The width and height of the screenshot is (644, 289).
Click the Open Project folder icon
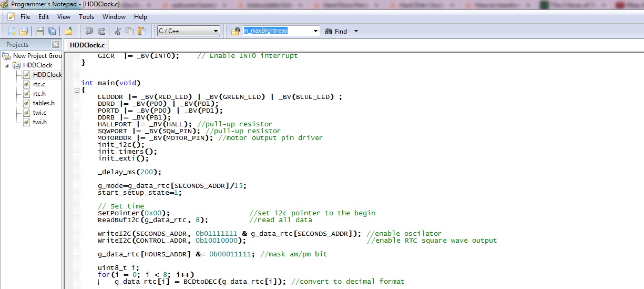pos(68,31)
